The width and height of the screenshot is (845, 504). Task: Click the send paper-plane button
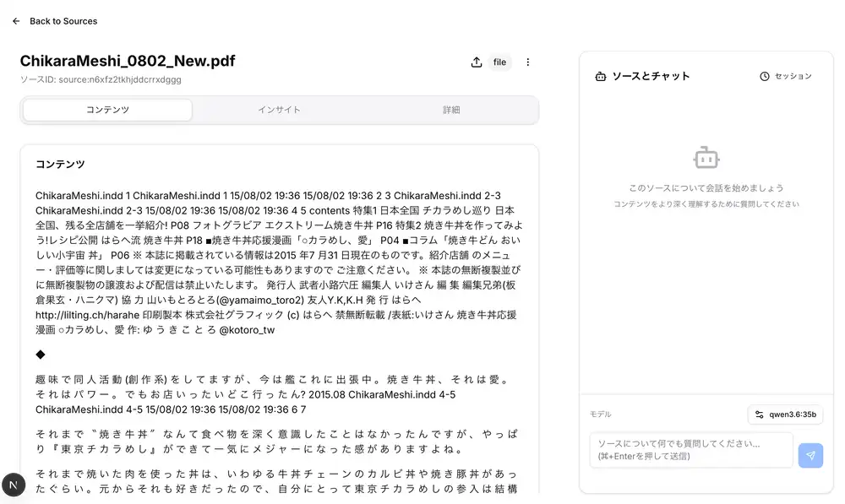(x=810, y=455)
